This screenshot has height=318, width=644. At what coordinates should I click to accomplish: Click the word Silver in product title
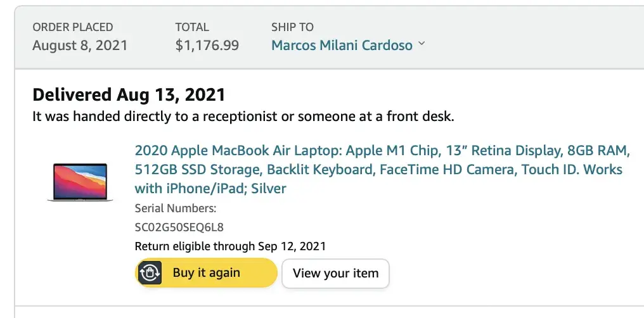pyautogui.click(x=269, y=189)
